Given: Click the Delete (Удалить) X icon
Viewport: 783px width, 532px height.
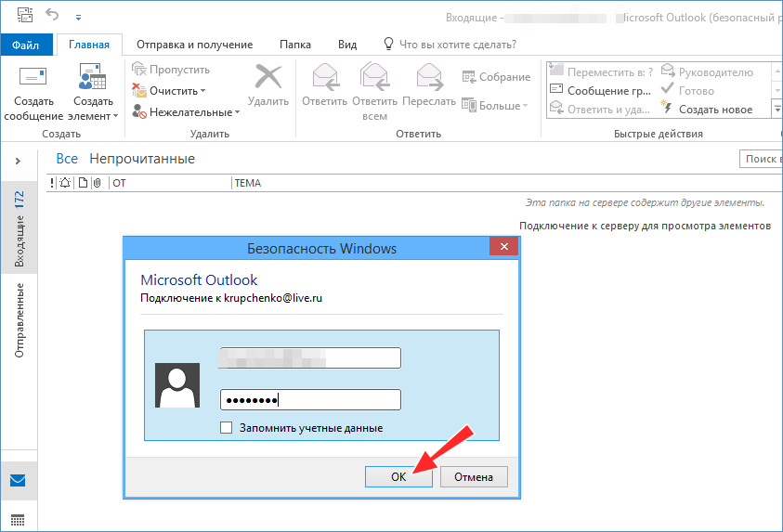Looking at the screenshot, I should coord(268,78).
